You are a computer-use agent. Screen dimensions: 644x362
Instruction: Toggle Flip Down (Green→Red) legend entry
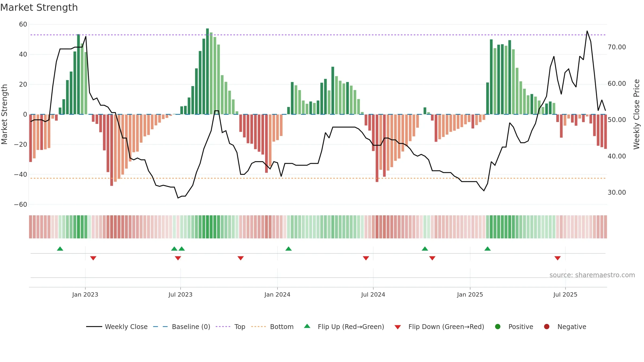(x=439, y=327)
